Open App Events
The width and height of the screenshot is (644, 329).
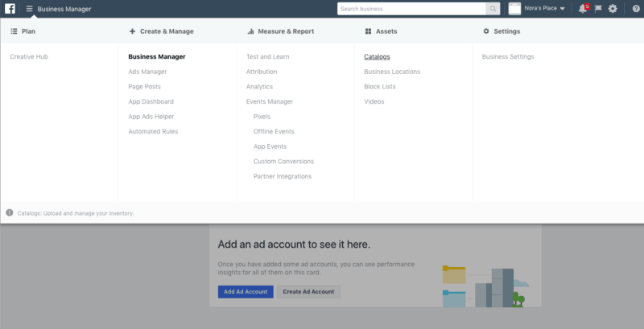point(270,146)
